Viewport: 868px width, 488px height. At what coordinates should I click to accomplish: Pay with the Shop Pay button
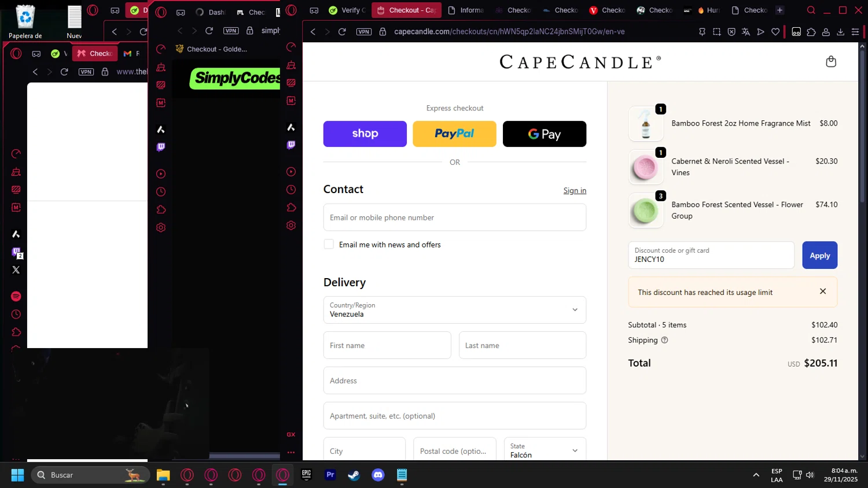(365, 134)
